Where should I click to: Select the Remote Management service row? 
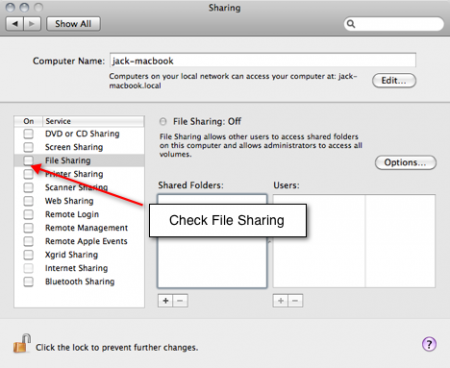coord(79,228)
